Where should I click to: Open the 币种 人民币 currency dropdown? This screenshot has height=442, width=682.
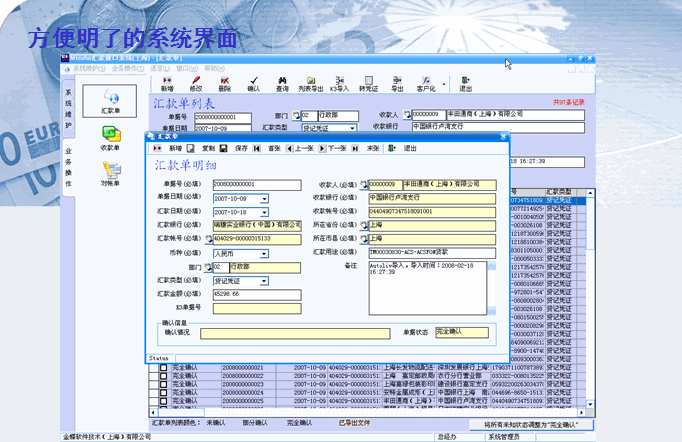(x=264, y=254)
